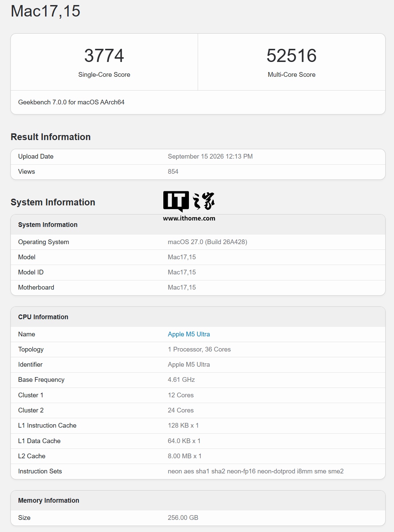The height and width of the screenshot is (532, 394).
Task: Select the Upload Date label
Action: pyautogui.click(x=36, y=156)
